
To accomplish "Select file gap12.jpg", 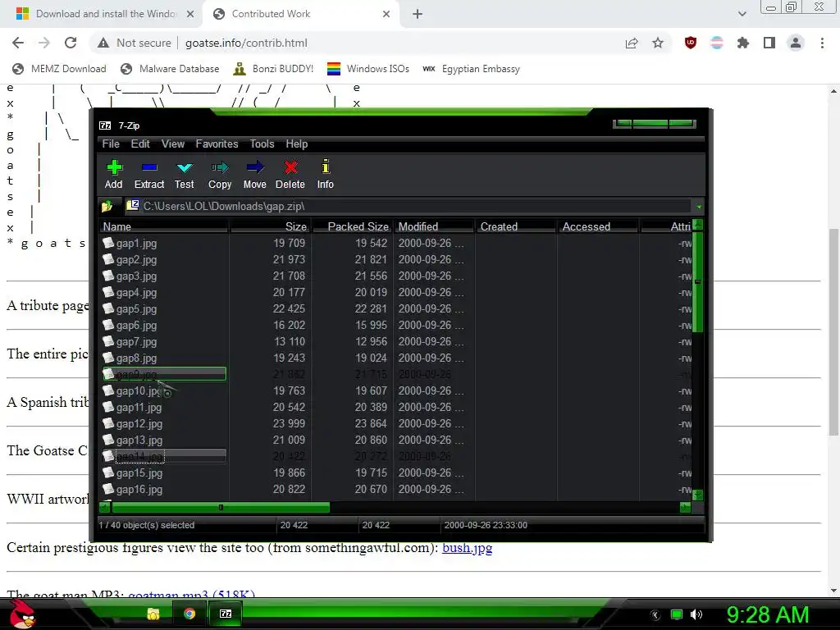I will point(139,424).
